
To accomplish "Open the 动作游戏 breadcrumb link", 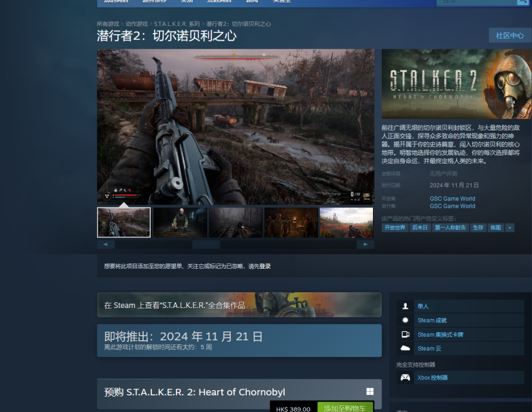I will pos(137,24).
